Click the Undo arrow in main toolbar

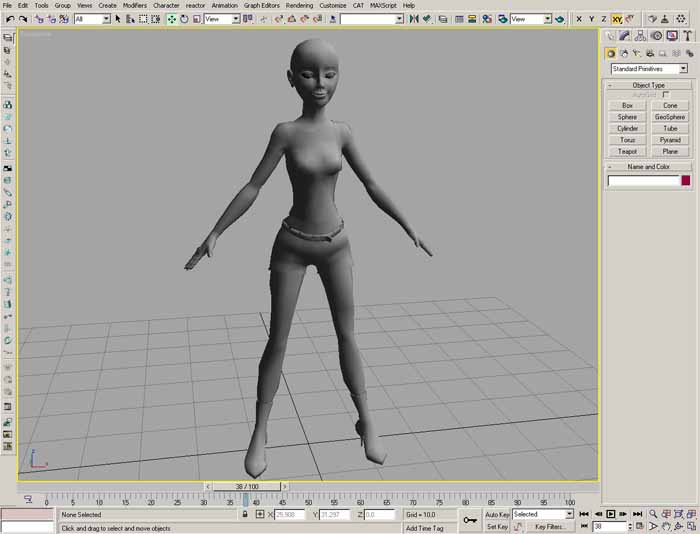(x=9, y=19)
